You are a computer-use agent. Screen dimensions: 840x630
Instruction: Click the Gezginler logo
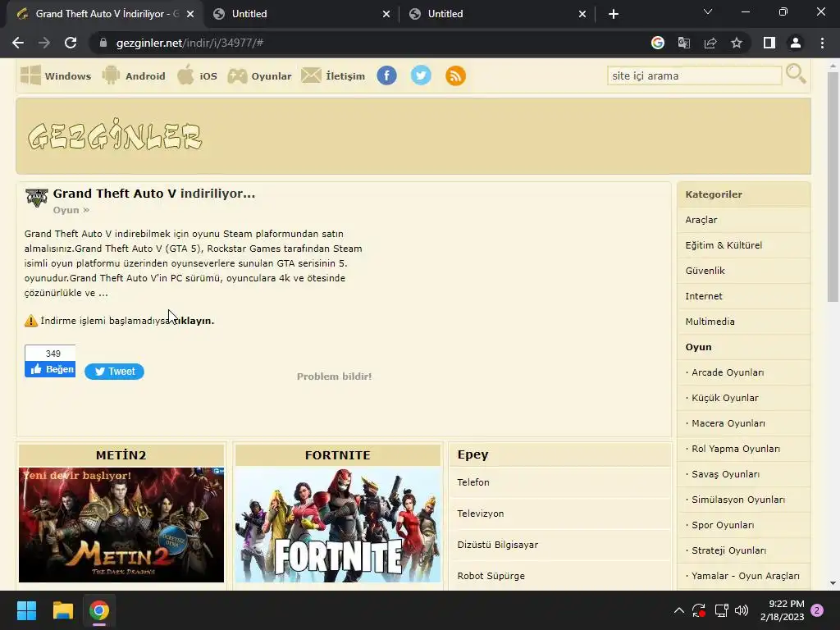tap(115, 135)
